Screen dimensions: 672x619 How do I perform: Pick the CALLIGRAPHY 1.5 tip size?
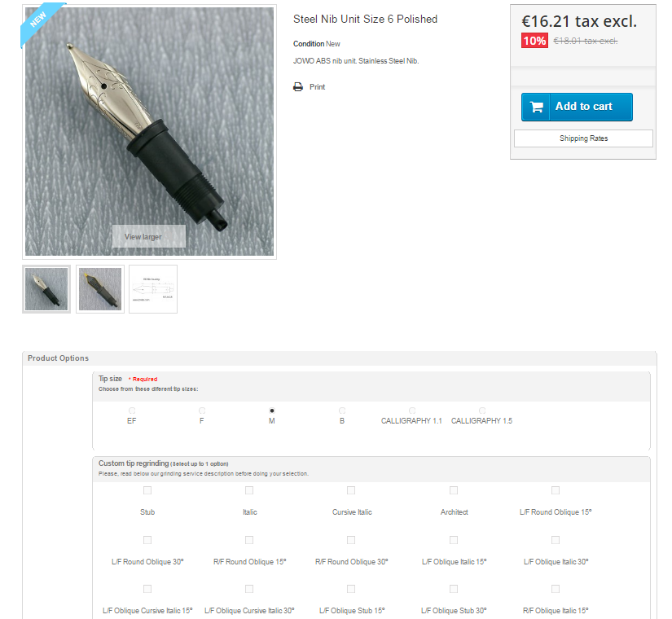tap(482, 410)
